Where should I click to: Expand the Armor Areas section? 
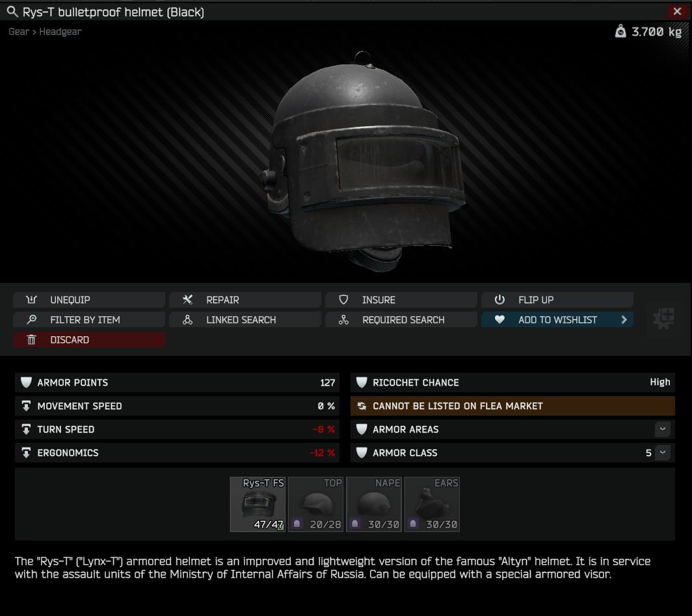663,429
